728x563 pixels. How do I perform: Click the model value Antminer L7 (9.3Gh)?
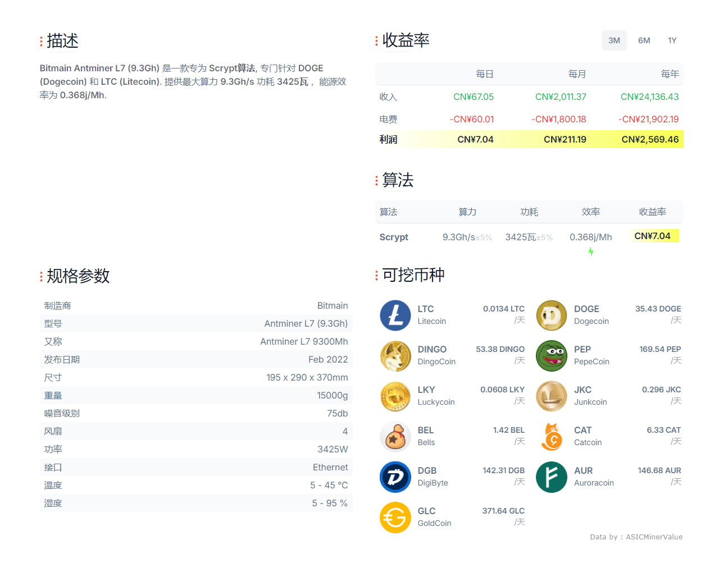tap(306, 323)
